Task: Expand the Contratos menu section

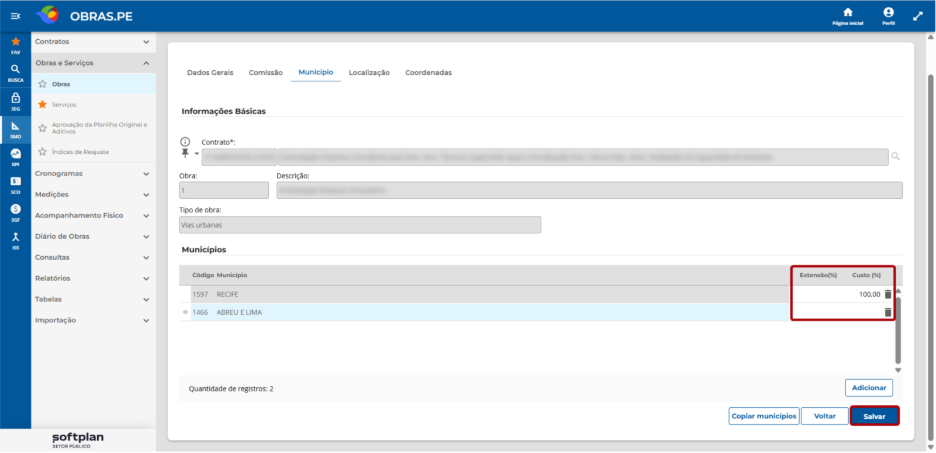Action: pyautogui.click(x=93, y=42)
